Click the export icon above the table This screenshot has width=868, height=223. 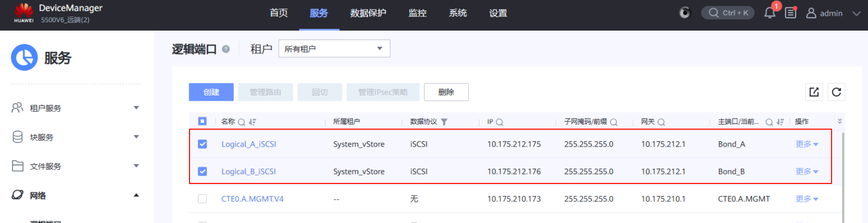pos(814,92)
